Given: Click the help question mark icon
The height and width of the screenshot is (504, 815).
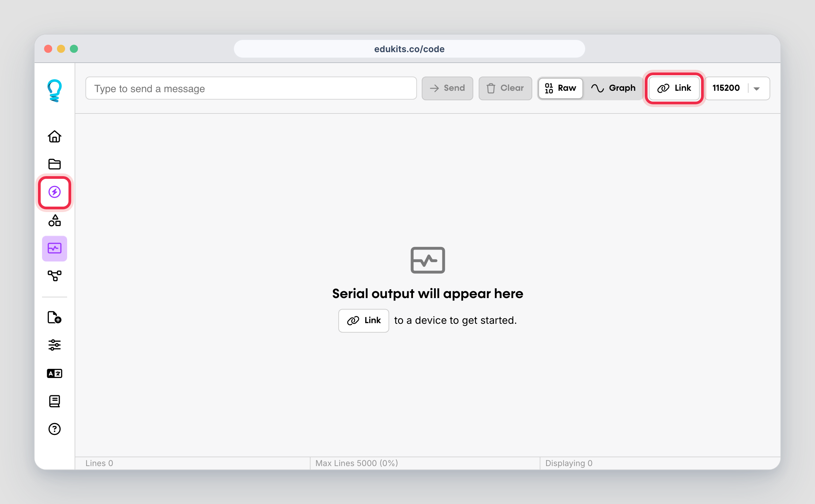Looking at the screenshot, I should [x=54, y=429].
